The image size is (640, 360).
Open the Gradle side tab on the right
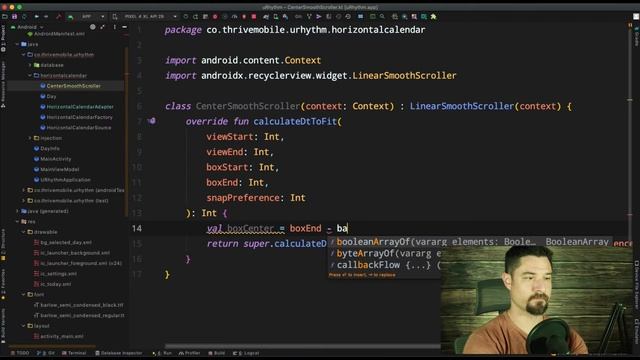pos(636,36)
